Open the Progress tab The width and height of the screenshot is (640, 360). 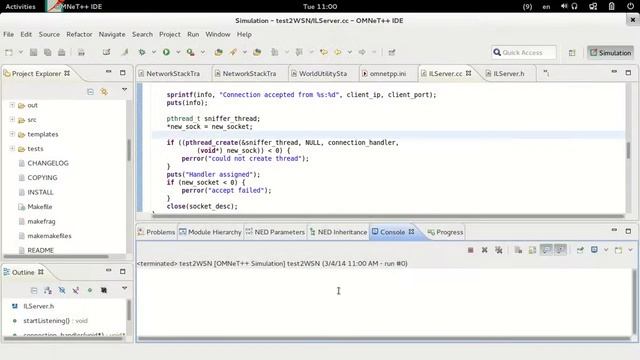(x=445, y=232)
